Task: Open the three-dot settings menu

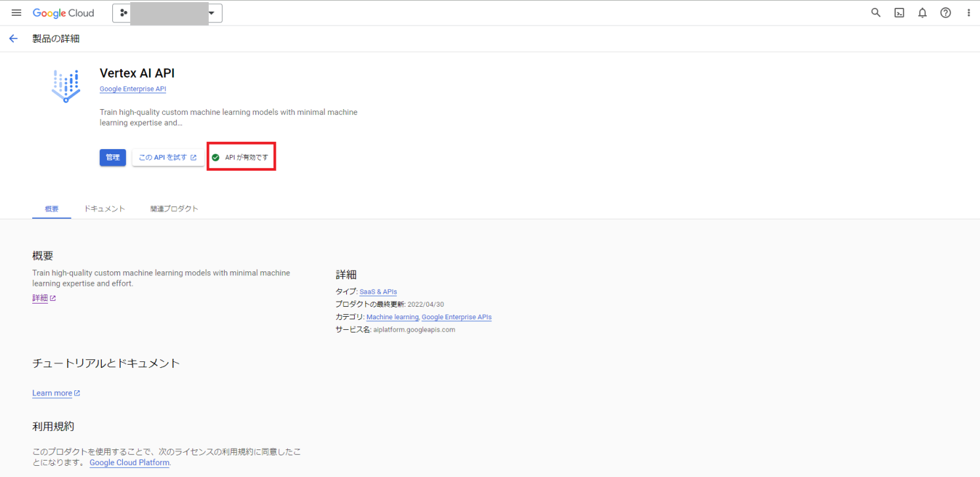Action: pos(968,13)
